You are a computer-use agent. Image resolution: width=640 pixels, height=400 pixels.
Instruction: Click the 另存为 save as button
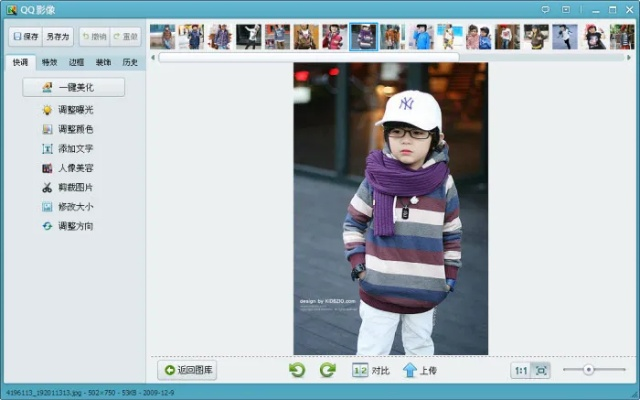pos(58,37)
